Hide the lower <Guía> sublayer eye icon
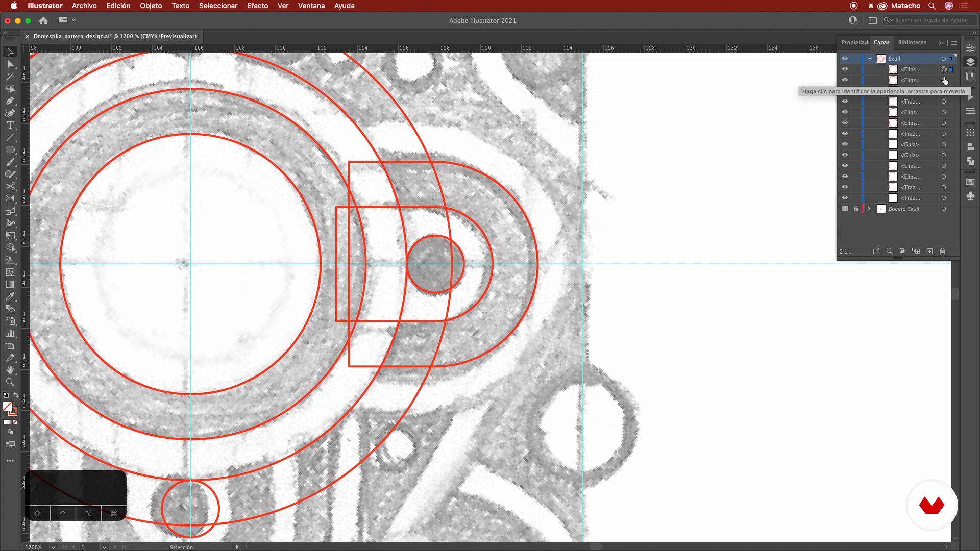The image size is (980, 551). pyautogui.click(x=845, y=155)
